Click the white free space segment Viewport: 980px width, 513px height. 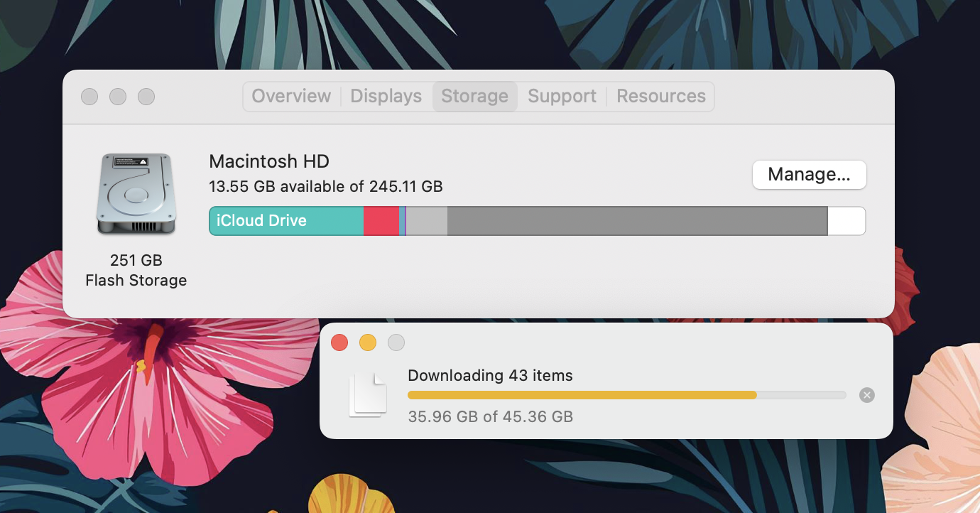tap(846, 221)
